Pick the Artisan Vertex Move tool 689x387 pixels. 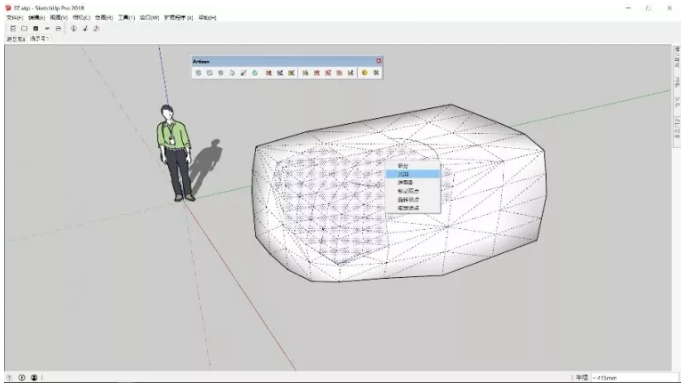317,73
